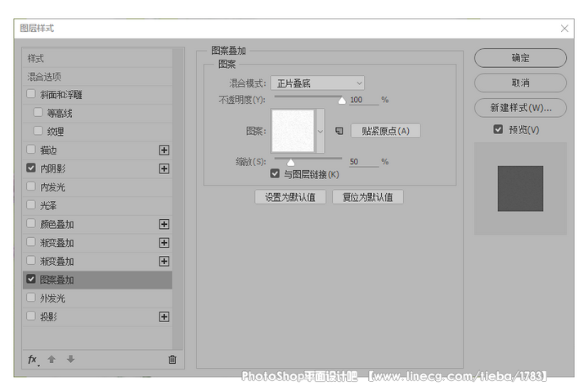The height and width of the screenshot is (390, 588).
Task: Toggle the 预览(V) checkbox
Action: click(498, 129)
